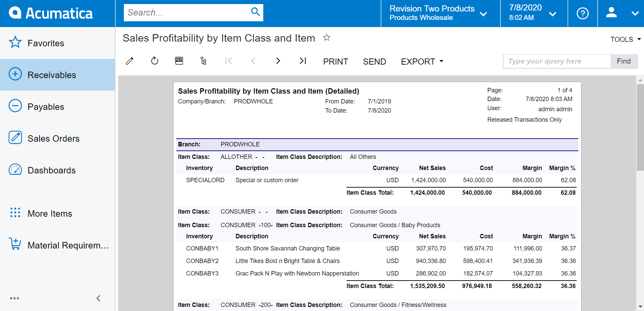
Task: Refresh the report
Action: pos(155,61)
